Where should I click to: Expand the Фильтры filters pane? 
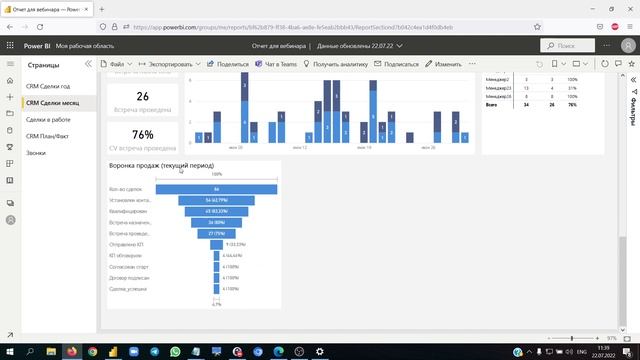pyautogui.click(x=633, y=80)
